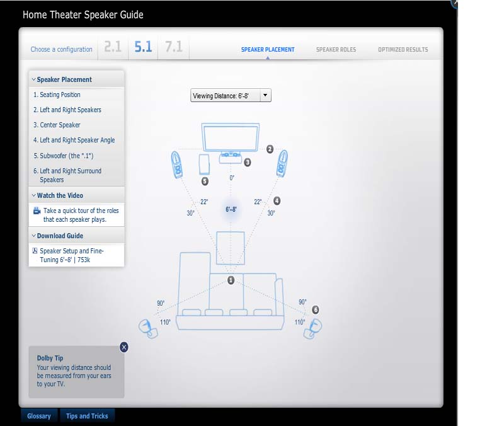Image resolution: width=504 pixels, height=426 pixels.
Task: Click the subwoofer in the diagram
Action: [x=204, y=164]
